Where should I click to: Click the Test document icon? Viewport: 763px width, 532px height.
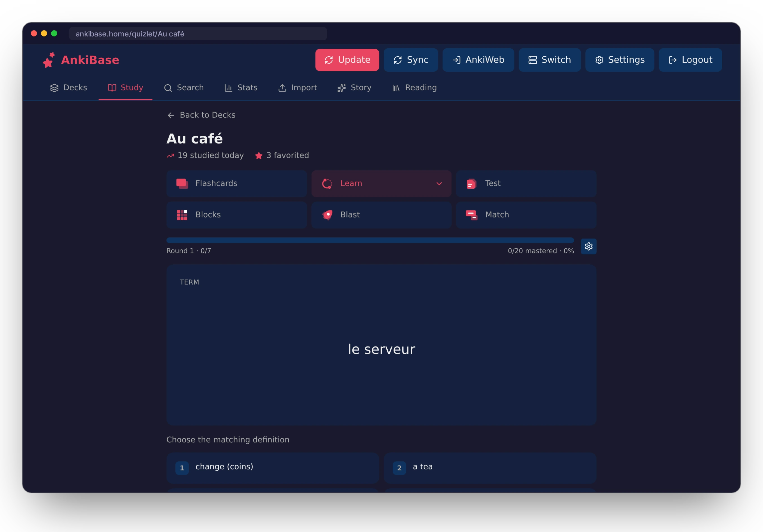(x=472, y=184)
